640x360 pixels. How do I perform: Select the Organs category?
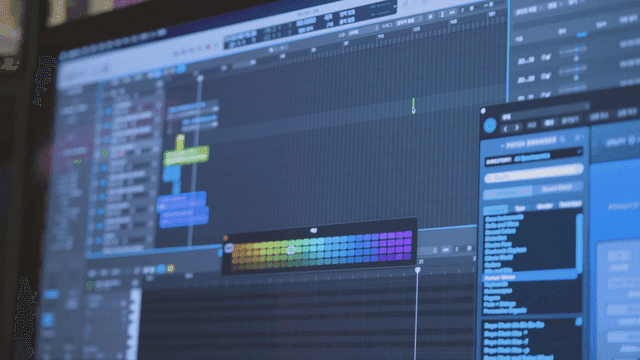(x=492, y=298)
